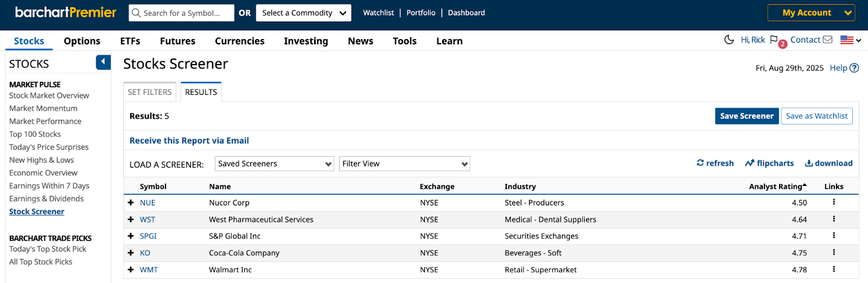Collapse the STOCKS sidebar arrow
This screenshot has height=283, width=868.
pos(103,62)
